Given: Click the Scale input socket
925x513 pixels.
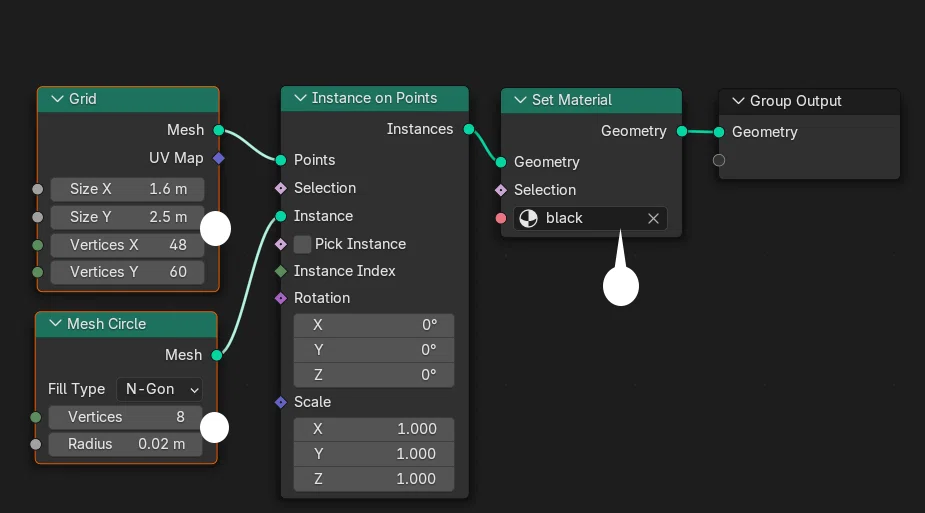Looking at the screenshot, I should click(281, 402).
